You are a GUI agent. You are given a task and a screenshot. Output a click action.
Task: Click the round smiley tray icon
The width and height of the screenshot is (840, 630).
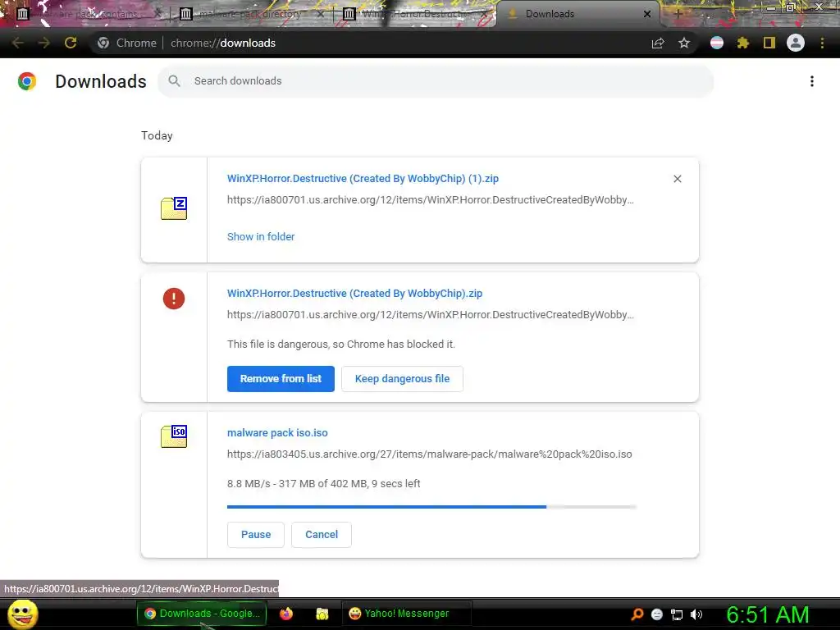[657, 614]
